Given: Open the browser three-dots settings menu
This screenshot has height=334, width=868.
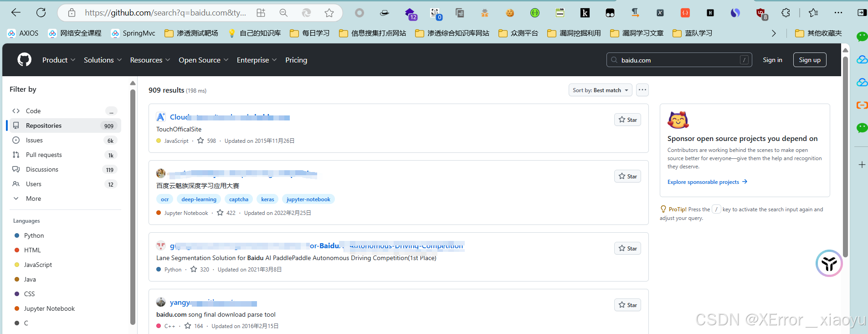Looking at the screenshot, I should coord(838,13).
